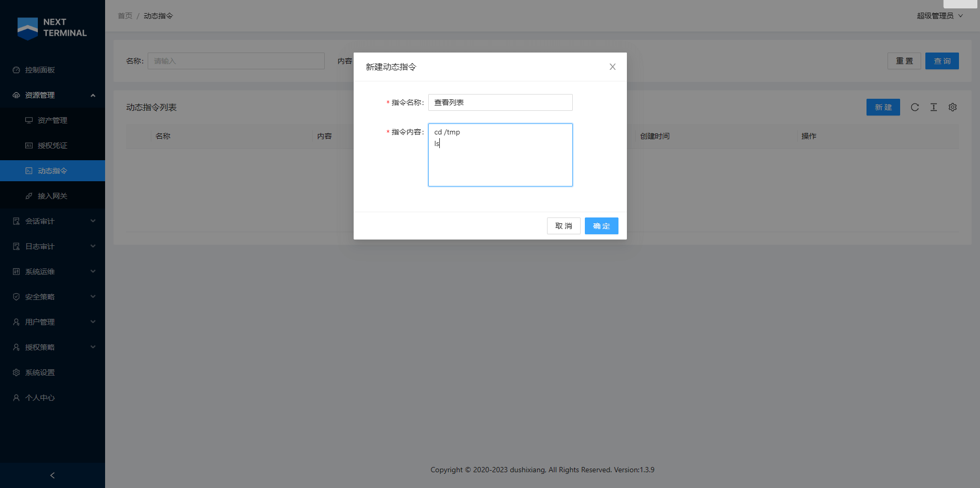Open the 超级管理员 user dropdown

940,16
